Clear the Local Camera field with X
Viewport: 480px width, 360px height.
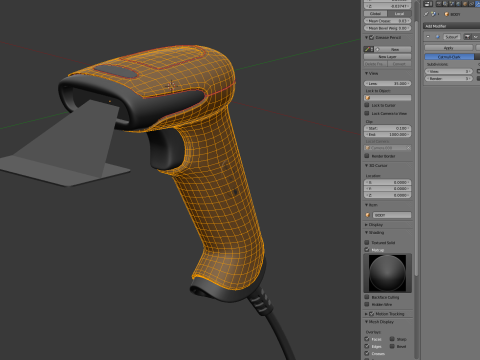pyautogui.click(x=408, y=148)
